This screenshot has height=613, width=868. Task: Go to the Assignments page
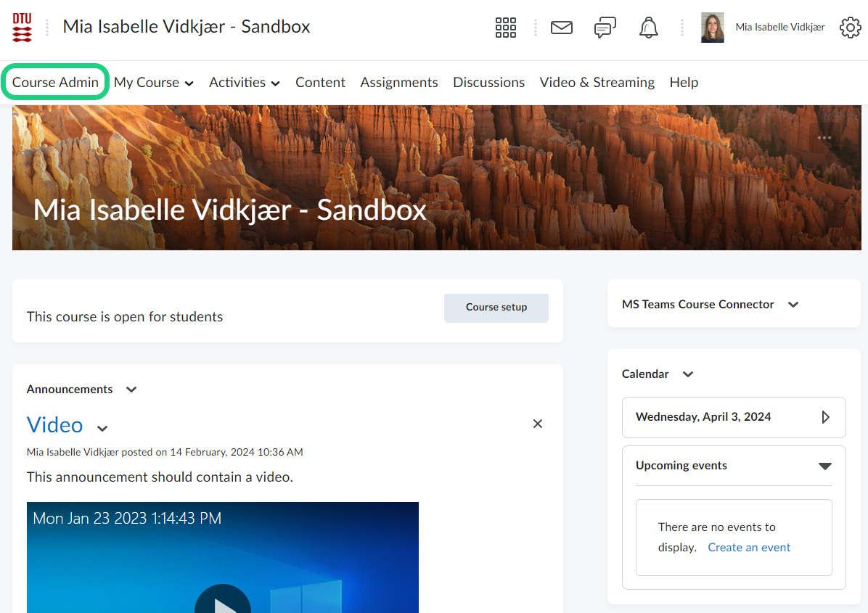point(399,83)
